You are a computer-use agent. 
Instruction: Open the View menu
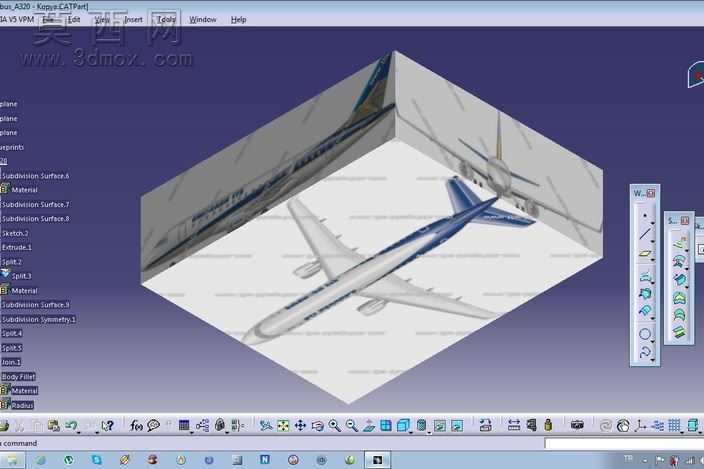click(102, 20)
